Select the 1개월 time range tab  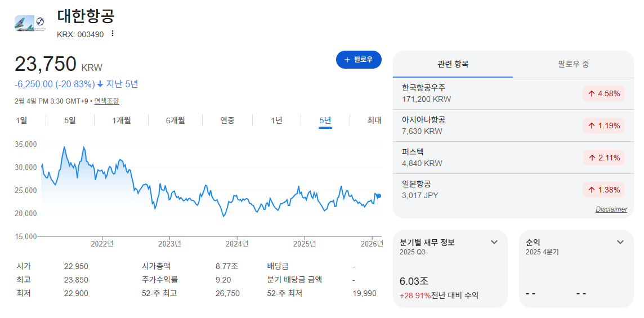pos(122,120)
